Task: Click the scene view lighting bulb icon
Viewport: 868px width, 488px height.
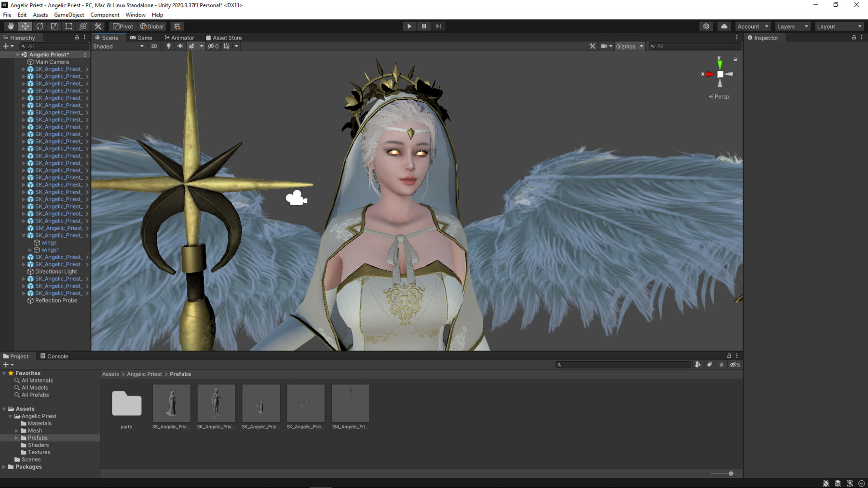Action: pos(168,46)
